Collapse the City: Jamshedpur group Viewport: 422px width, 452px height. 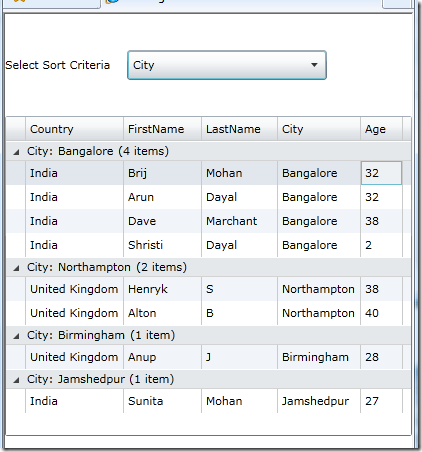pyautogui.click(x=16, y=380)
